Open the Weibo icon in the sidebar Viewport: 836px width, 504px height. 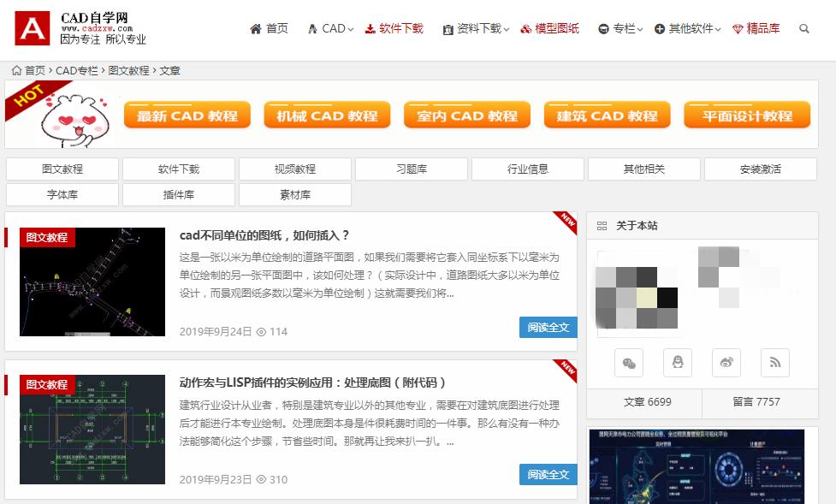pos(726,363)
